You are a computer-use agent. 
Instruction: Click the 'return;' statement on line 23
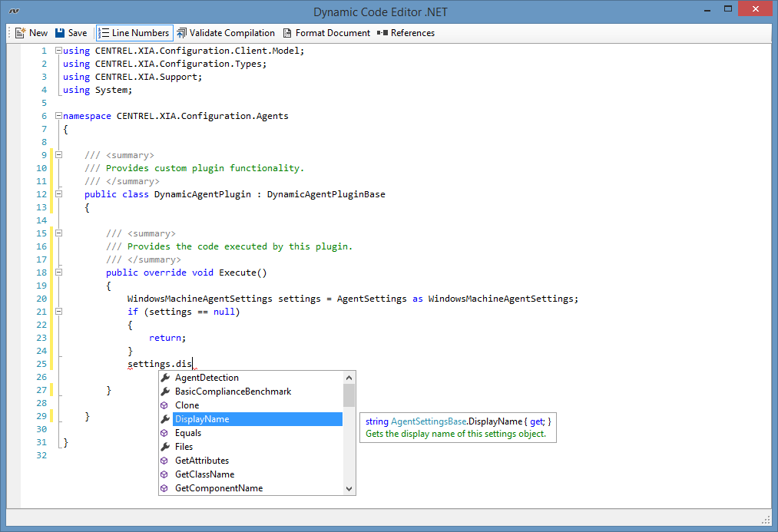pyautogui.click(x=167, y=338)
